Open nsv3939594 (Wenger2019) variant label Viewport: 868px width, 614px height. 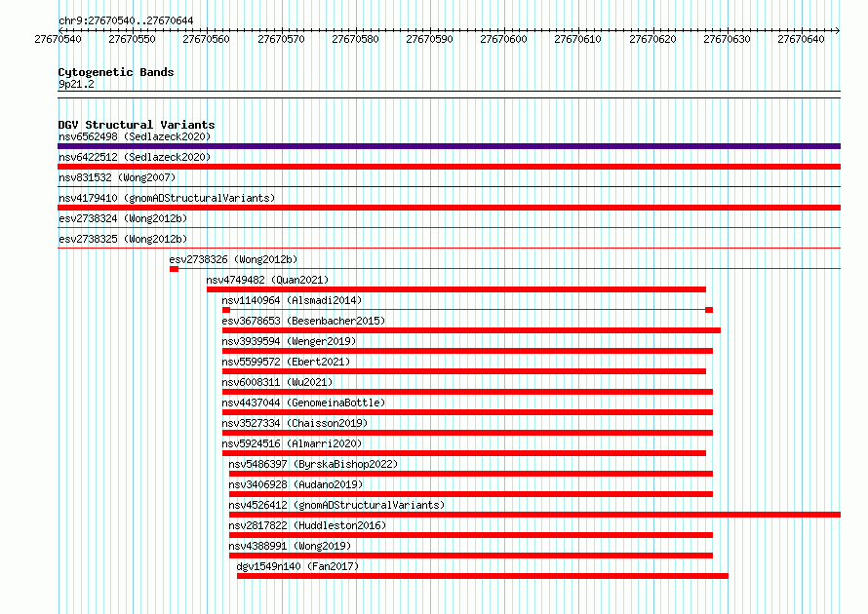coord(289,341)
